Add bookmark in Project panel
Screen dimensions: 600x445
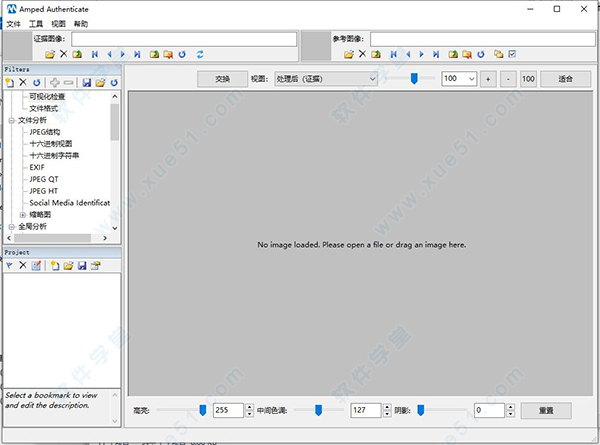(x=10, y=265)
